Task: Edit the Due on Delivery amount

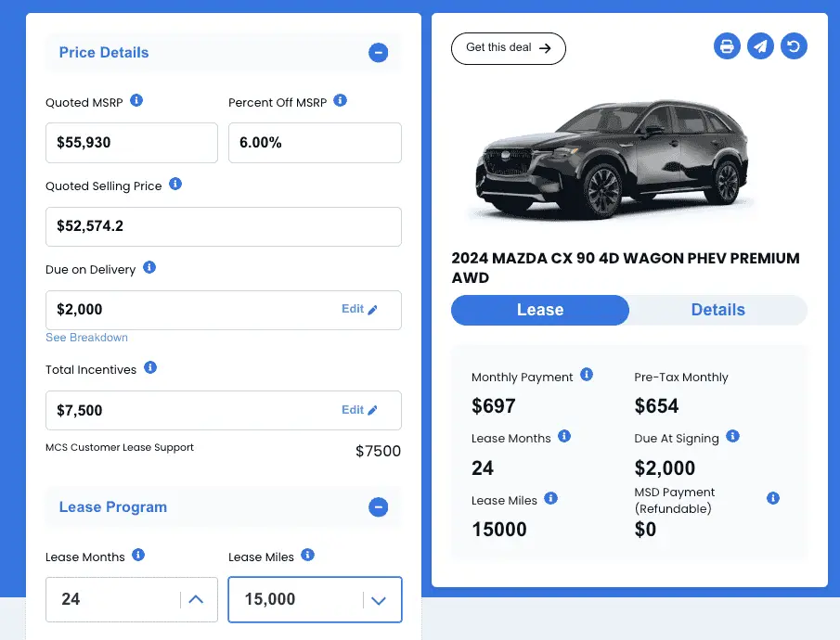Action: (359, 310)
